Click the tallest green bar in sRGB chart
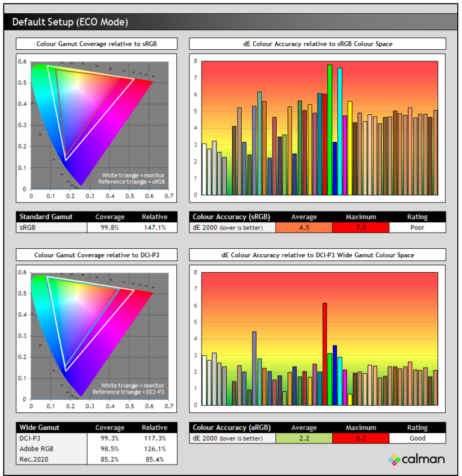462x476 pixels. 330,129
